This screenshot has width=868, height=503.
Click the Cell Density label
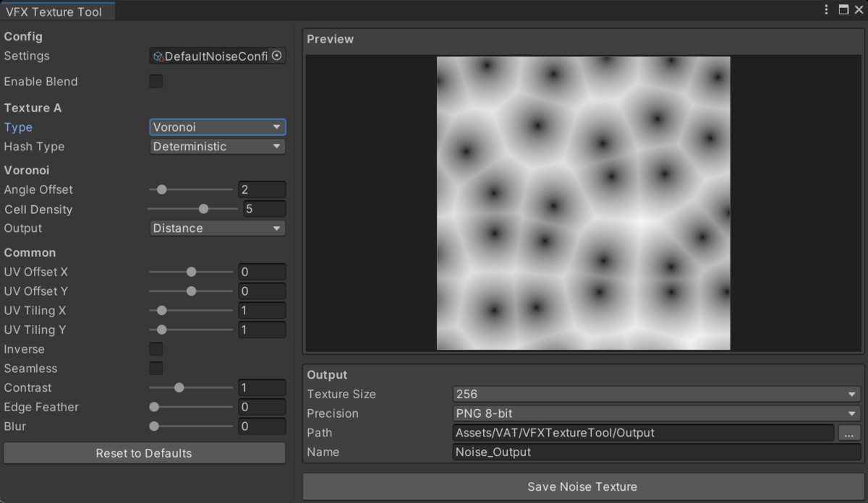(x=38, y=210)
